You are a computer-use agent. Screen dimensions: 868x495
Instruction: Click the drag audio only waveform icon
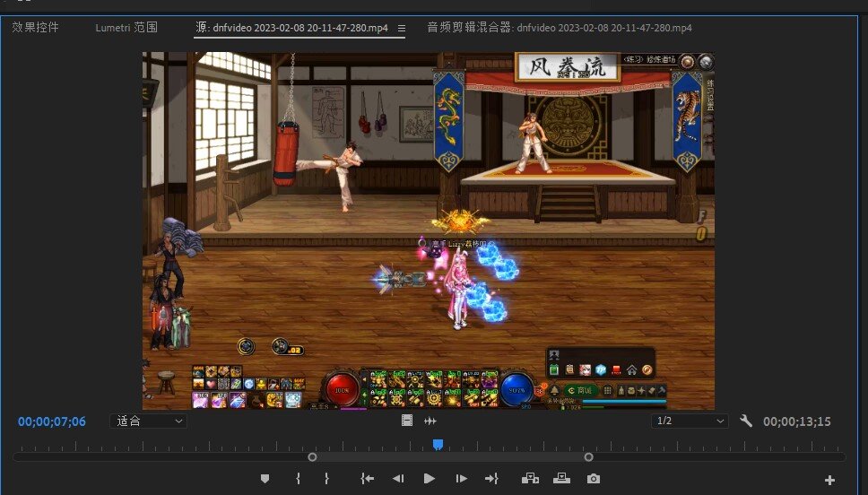430,421
